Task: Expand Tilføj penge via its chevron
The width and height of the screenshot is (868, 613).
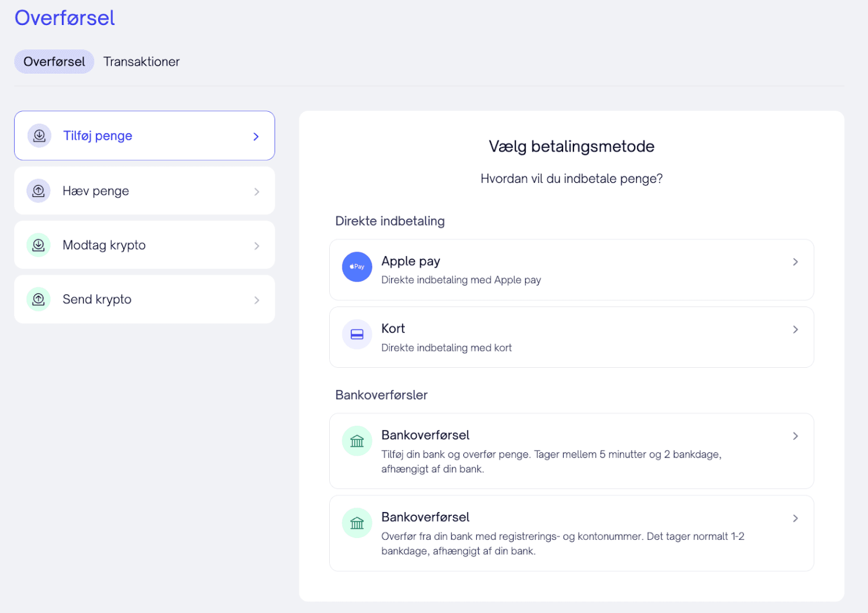Action: 256,137
